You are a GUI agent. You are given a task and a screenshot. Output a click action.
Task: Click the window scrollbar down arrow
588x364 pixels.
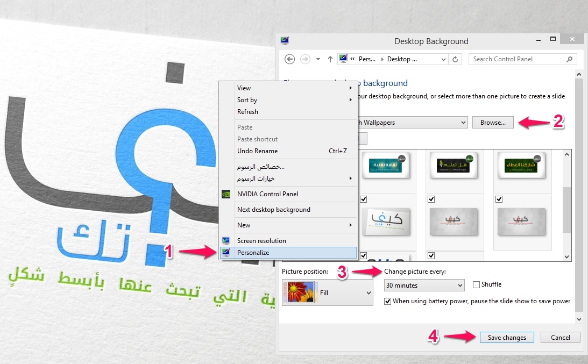pos(579,319)
